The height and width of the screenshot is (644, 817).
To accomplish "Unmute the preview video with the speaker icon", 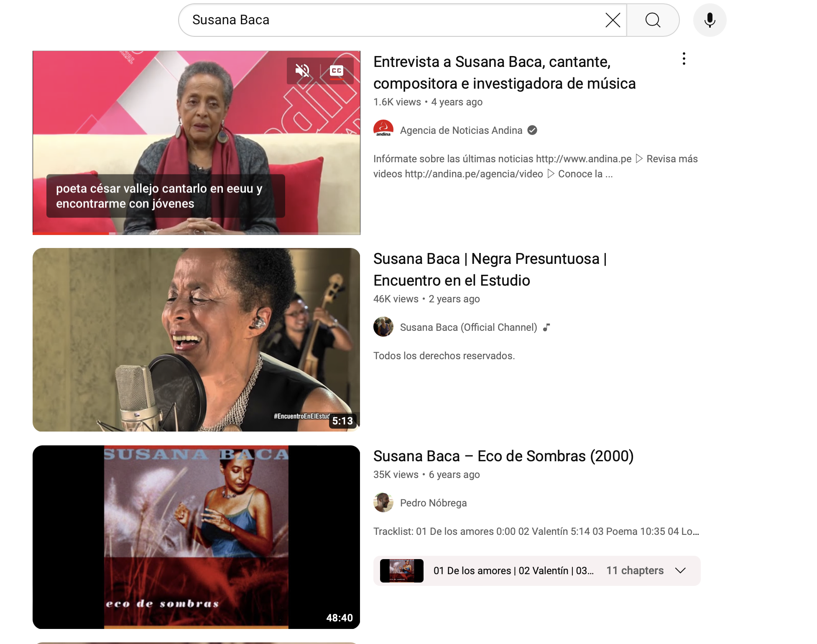I will click(x=302, y=71).
